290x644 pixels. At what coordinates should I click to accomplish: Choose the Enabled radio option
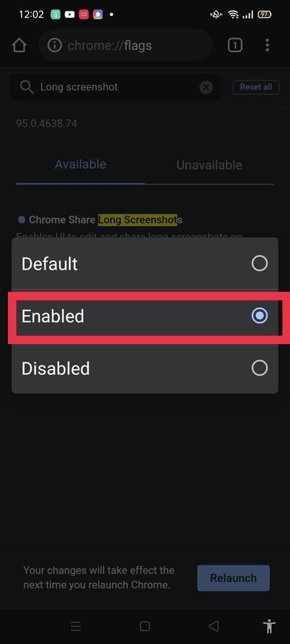click(x=144, y=316)
